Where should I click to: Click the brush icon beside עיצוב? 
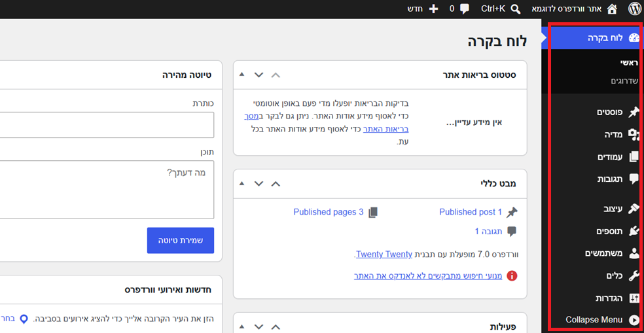[x=634, y=209]
